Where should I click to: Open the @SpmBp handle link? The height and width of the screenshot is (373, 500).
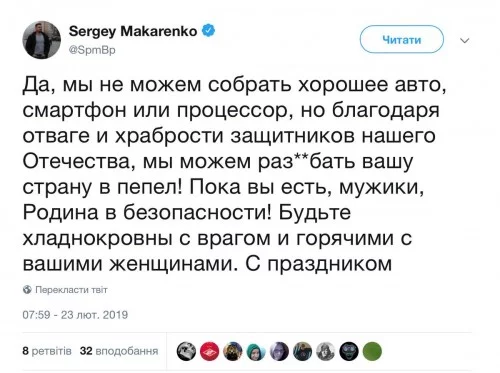click(92, 50)
